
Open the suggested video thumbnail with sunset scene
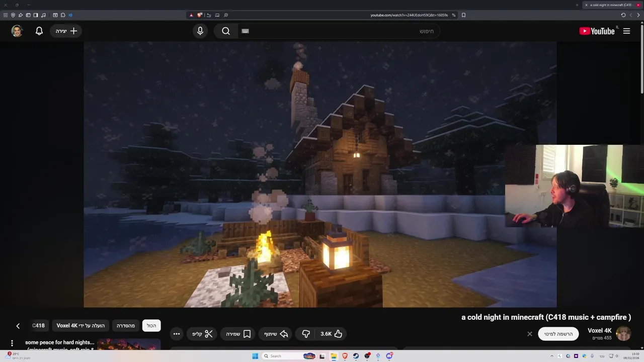coord(129,344)
